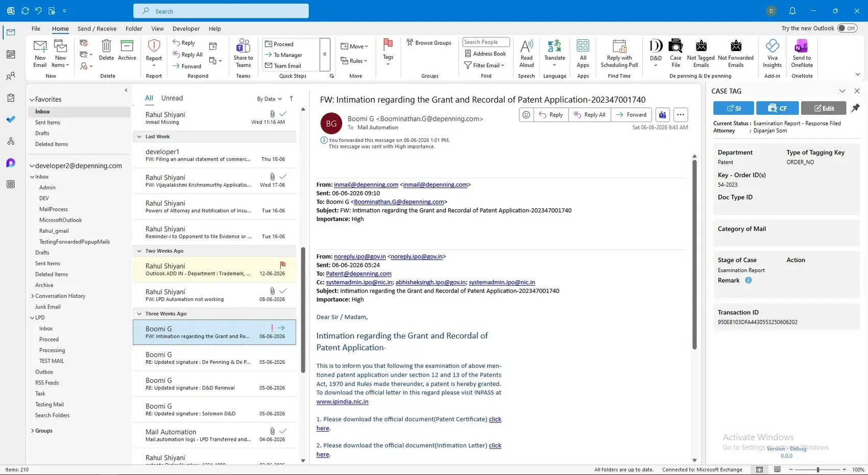Open Send / Receive tab
This screenshot has height=475, width=868.
(x=97, y=29)
